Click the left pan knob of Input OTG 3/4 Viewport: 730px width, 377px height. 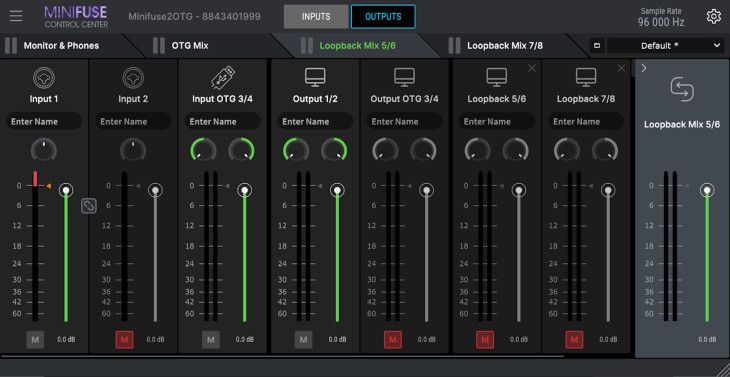coord(203,150)
